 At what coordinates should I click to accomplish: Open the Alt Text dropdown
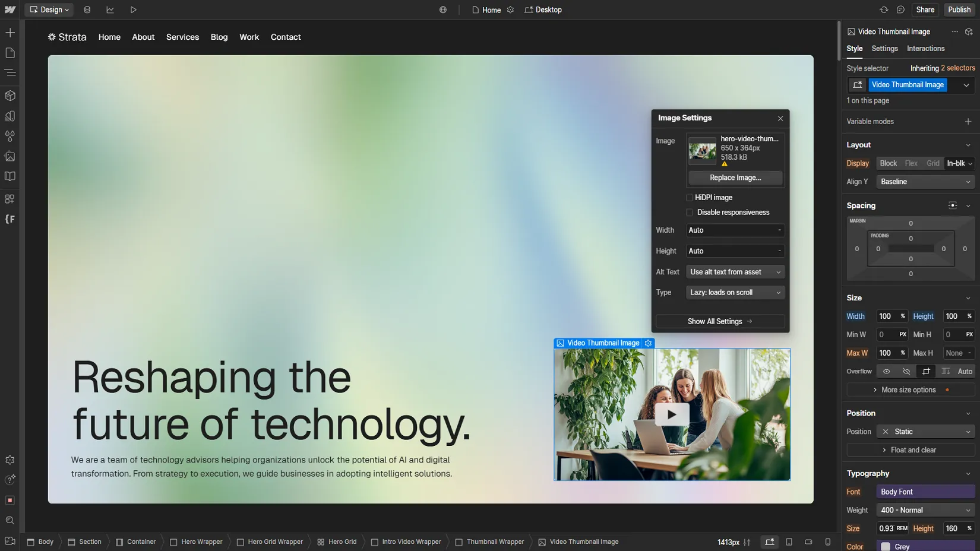coord(735,272)
